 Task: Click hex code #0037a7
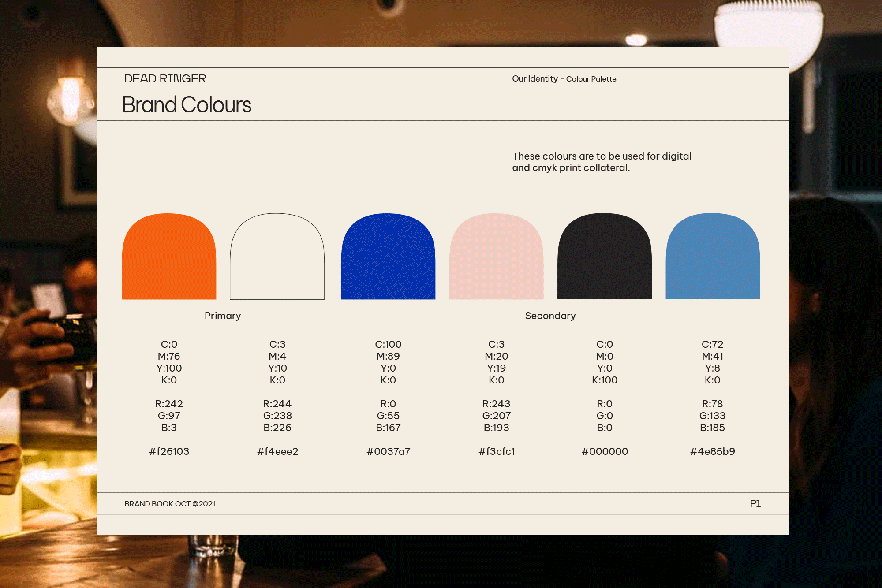click(x=388, y=451)
